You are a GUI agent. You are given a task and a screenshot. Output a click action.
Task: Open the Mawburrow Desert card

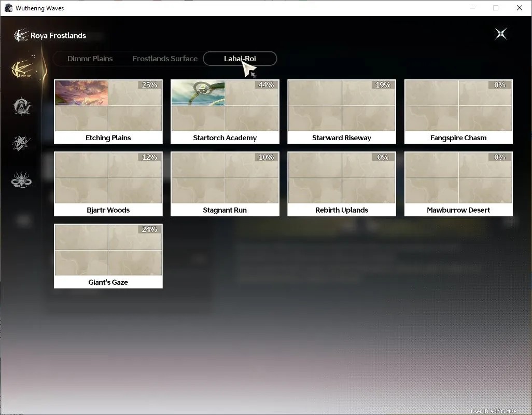coord(458,184)
